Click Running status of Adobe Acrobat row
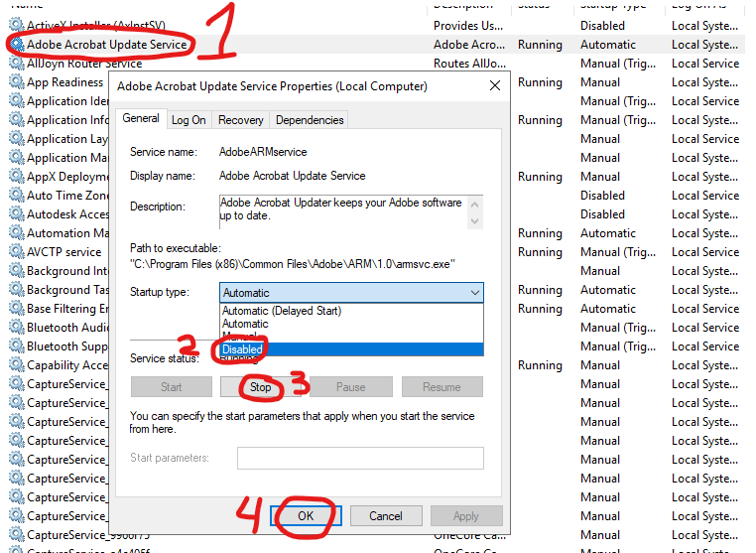 click(540, 45)
